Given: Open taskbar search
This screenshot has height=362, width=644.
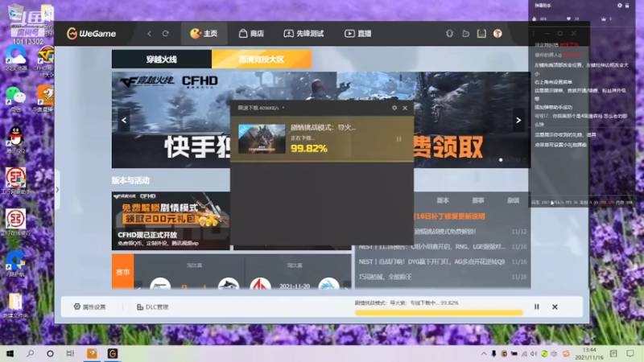Looking at the screenshot, I should click(x=30, y=353).
